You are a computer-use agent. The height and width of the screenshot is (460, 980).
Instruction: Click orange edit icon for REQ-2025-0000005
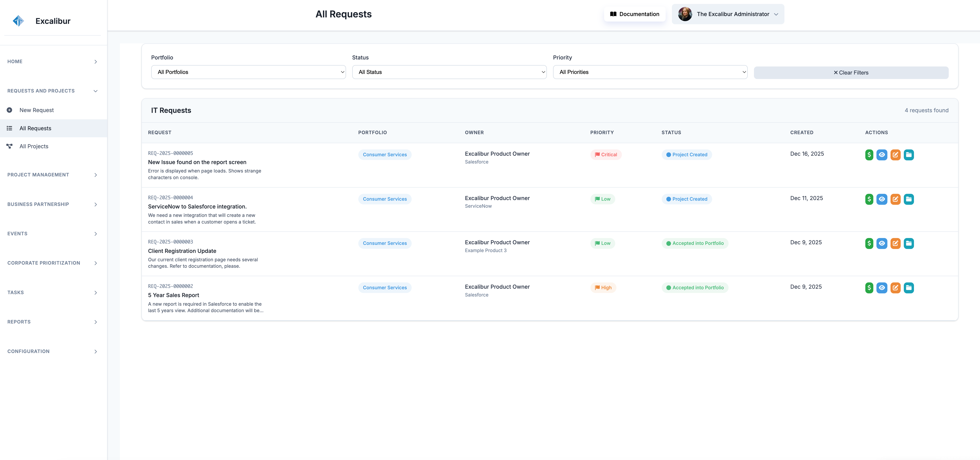tap(895, 155)
